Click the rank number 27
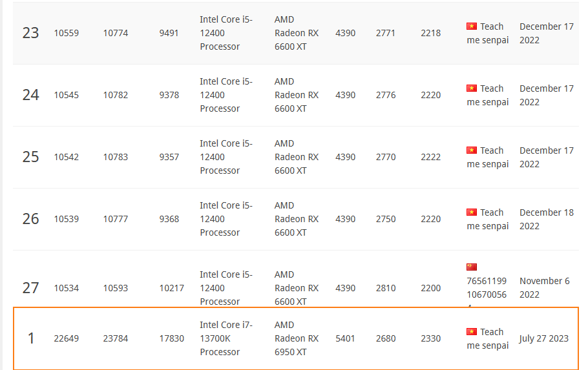Screen dimensions: 588x370 coord(31,287)
